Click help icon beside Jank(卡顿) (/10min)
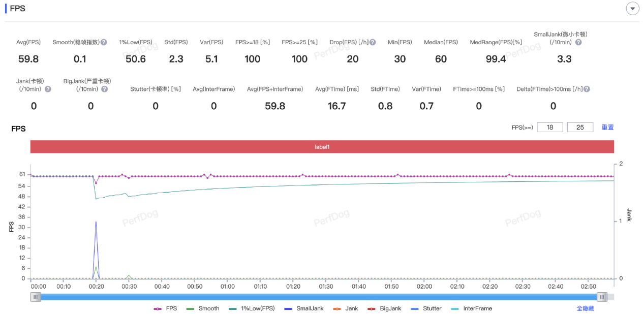Image resolution: width=644 pixels, height=314 pixels. click(x=48, y=89)
